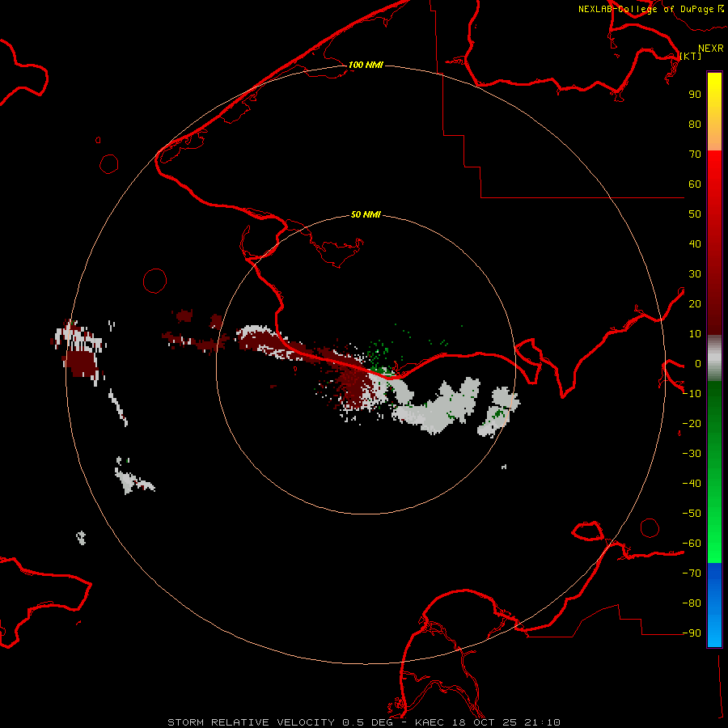The width and height of the screenshot is (728, 728).
Task: Click the positive 80 colorbar label
Action: (695, 124)
